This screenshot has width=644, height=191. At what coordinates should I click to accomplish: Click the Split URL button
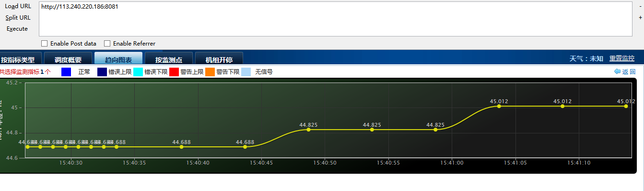tap(18, 18)
